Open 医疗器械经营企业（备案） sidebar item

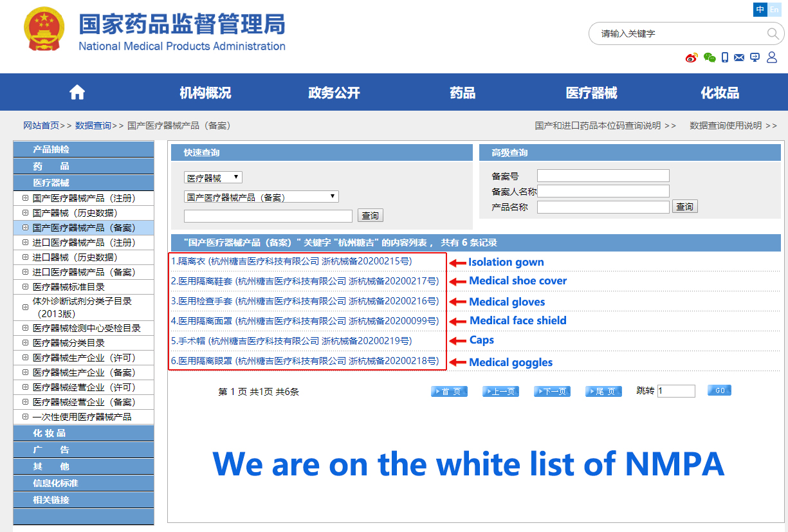coord(84,401)
